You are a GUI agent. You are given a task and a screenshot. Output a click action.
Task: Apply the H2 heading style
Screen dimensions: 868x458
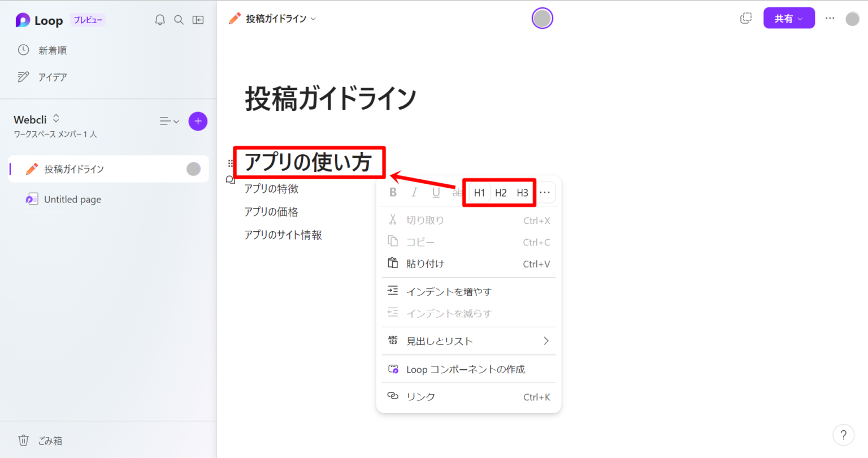pyautogui.click(x=501, y=193)
